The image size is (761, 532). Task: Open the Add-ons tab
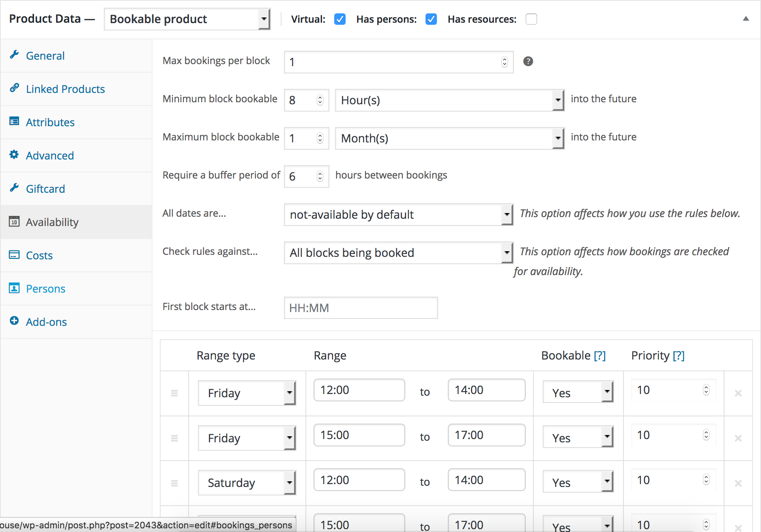(x=76, y=322)
